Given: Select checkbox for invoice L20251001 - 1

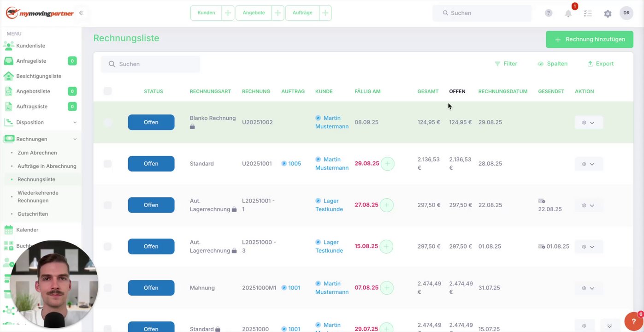Looking at the screenshot, I should tap(107, 205).
